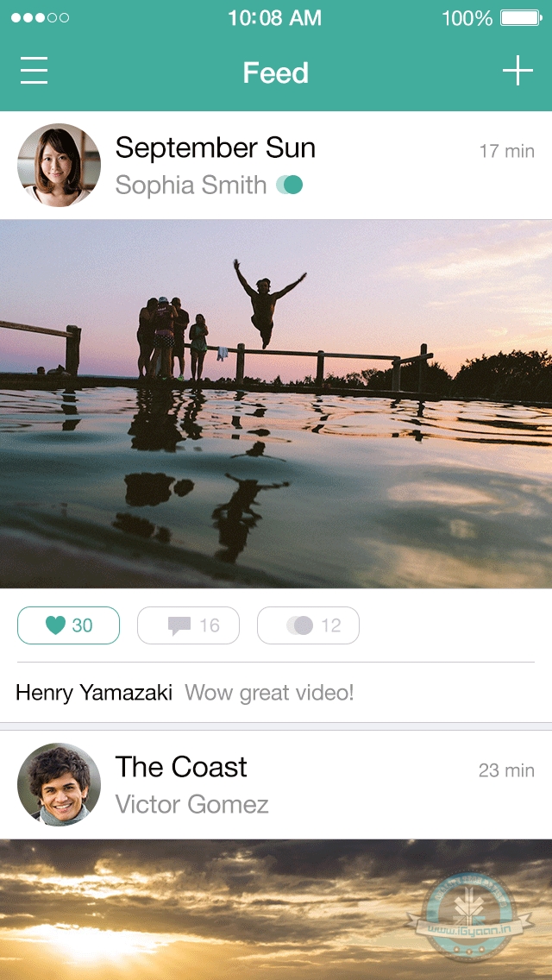Tap the signal strength dots
552x980 pixels.
pos(40,18)
